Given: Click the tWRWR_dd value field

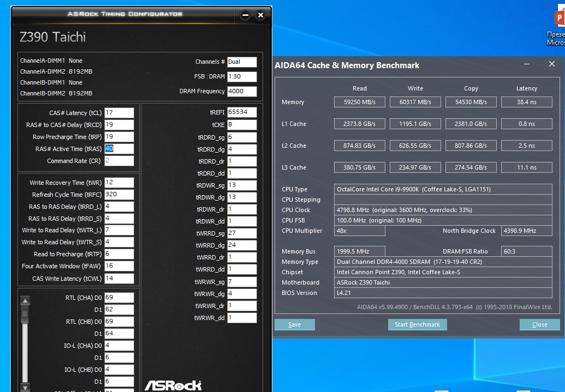Looking at the screenshot, I should coord(242,318).
